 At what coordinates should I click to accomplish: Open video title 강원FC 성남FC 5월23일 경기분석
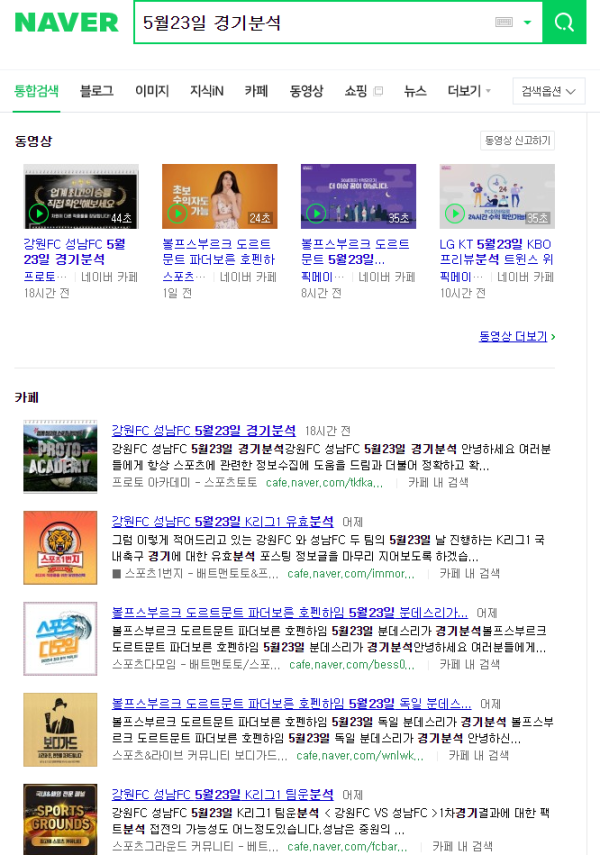point(75,251)
